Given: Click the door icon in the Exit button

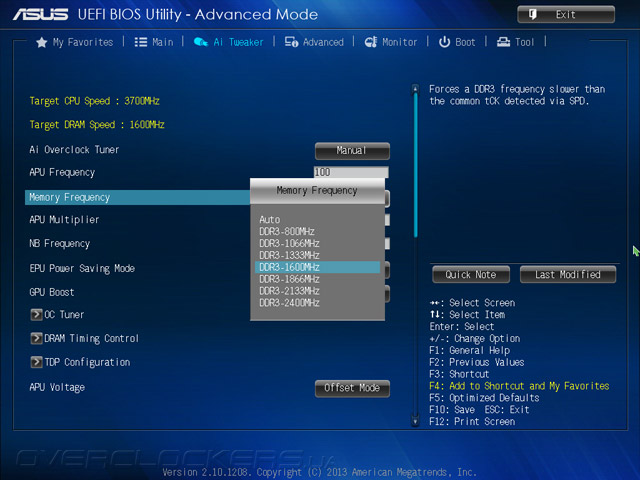Looking at the screenshot, I should (x=533, y=15).
